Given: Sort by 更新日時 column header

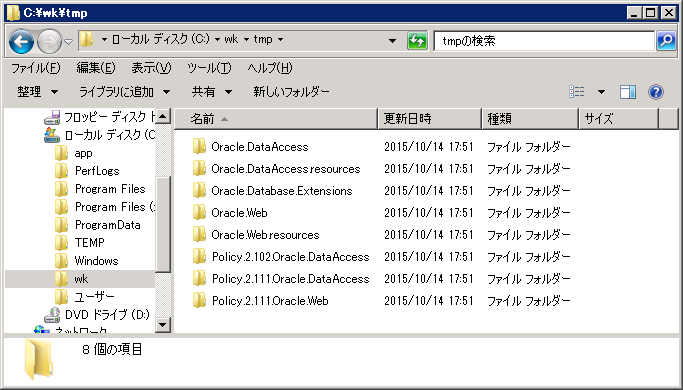Looking at the screenshot, I should pos(429,119).
